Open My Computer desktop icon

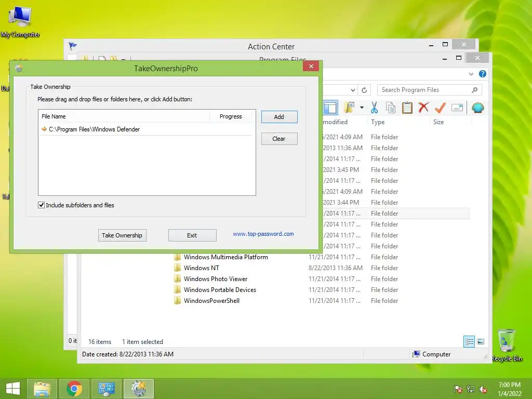pos(20,21)
